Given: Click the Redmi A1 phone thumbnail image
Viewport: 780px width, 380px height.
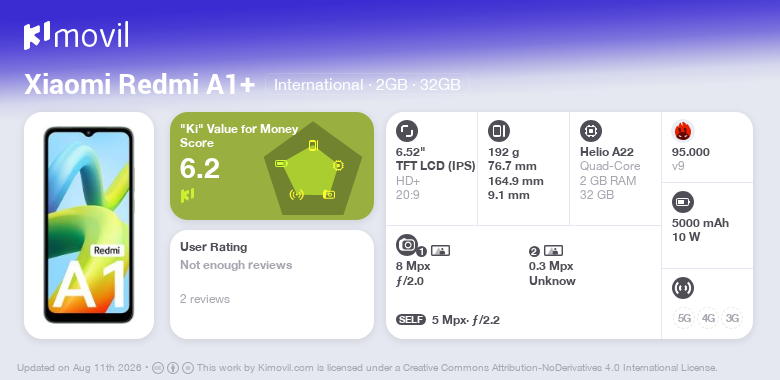Looking at the screenshot, I should click(x=89, y=225).
